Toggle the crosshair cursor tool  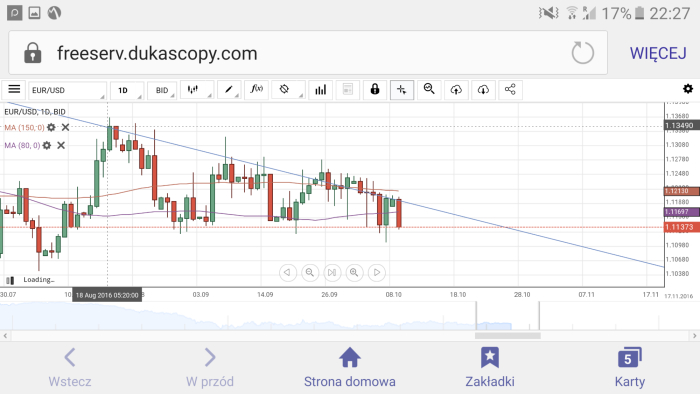point(402,90)
